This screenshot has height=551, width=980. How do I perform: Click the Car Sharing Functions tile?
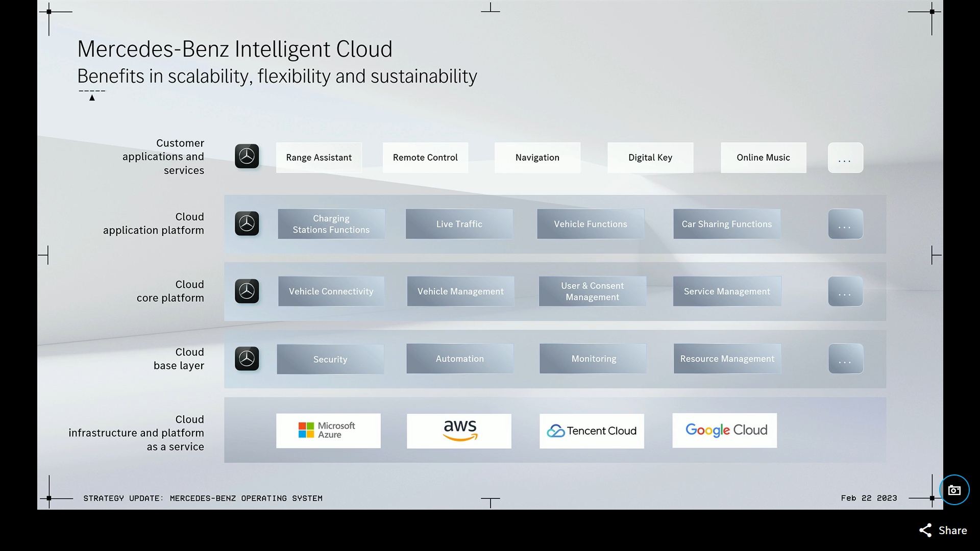[x=727, y=224]
